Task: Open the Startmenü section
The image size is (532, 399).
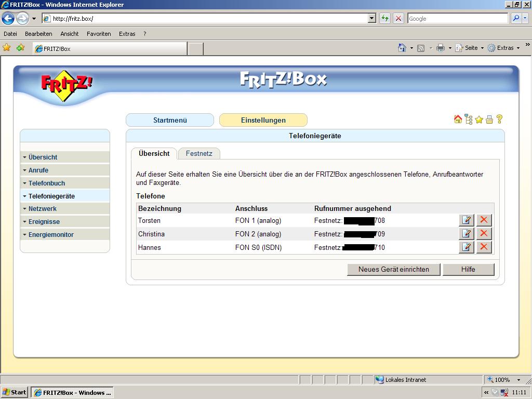Action: [x=170, y=121]
